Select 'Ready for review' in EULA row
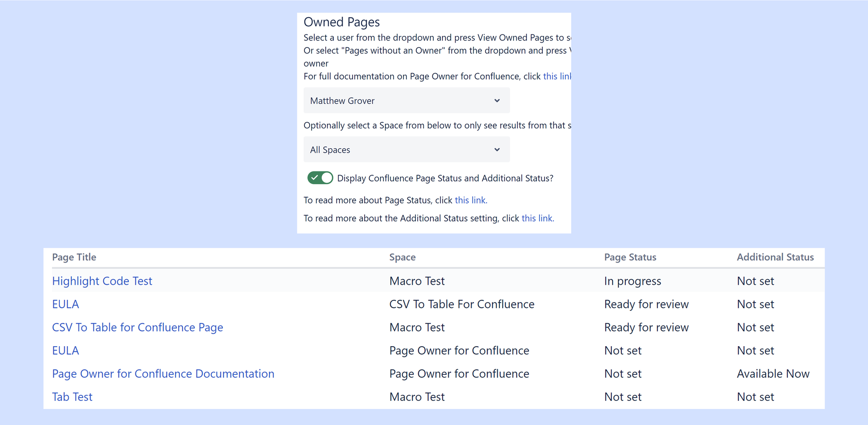868x425 pixels. tap(646, 304)
